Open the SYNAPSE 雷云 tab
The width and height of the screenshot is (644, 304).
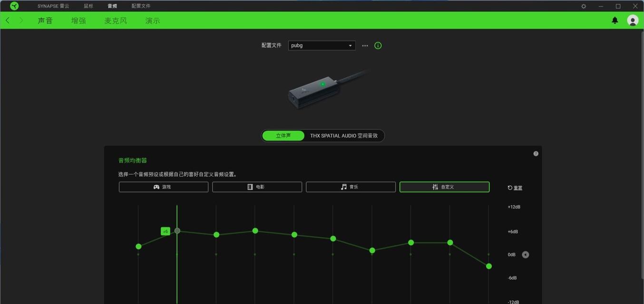pyautogui.click(x=53, y=6)
